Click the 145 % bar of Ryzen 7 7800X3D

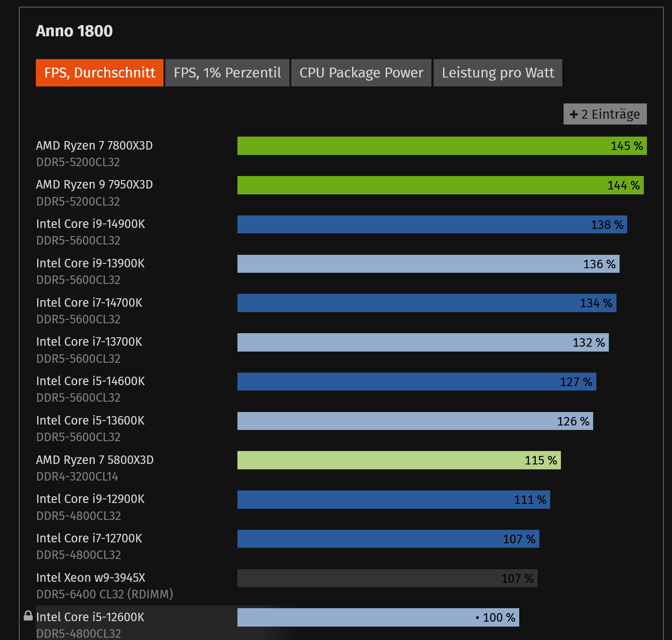coord(442,146)
